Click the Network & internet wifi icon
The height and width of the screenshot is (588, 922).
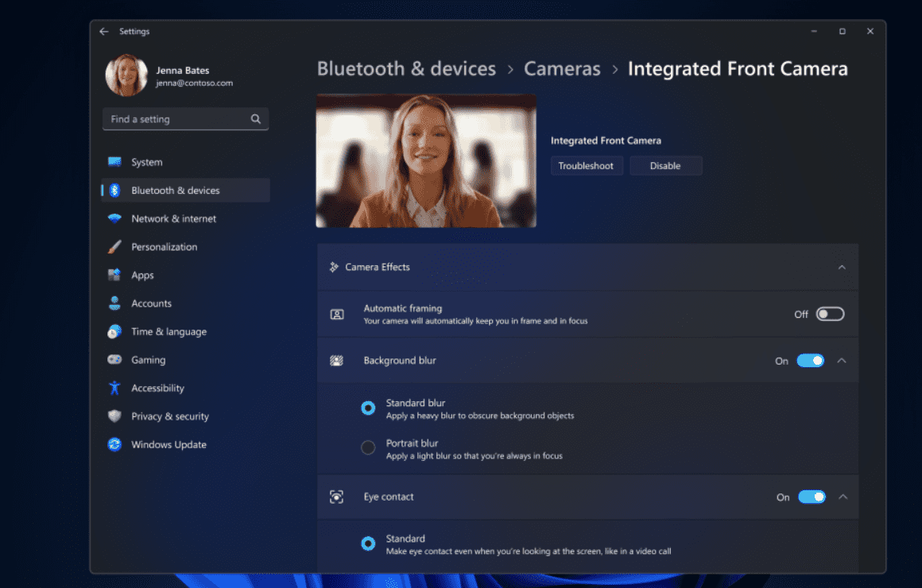[x=114, y=219]
